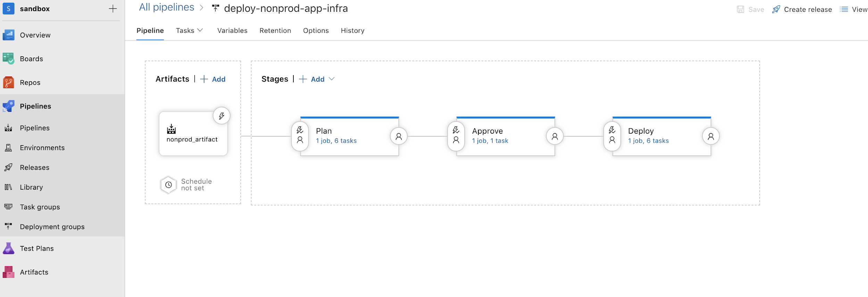Click the Create release button

click(802, 9)
